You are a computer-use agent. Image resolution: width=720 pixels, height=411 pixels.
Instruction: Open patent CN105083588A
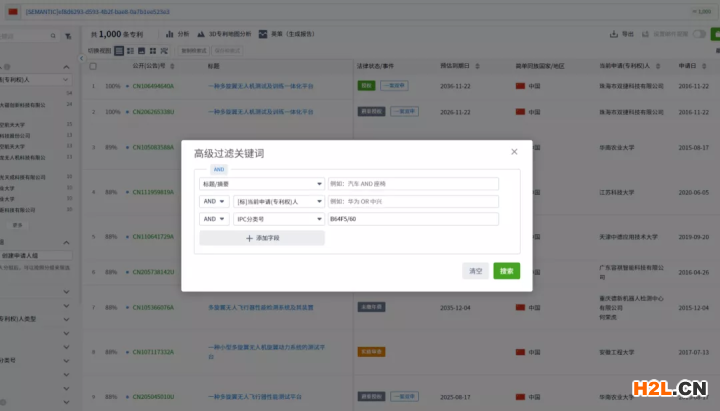coord(153,147)
